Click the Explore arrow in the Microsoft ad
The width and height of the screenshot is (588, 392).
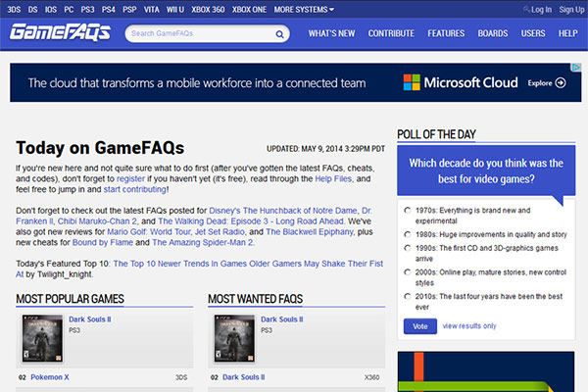tap(561, 83)
